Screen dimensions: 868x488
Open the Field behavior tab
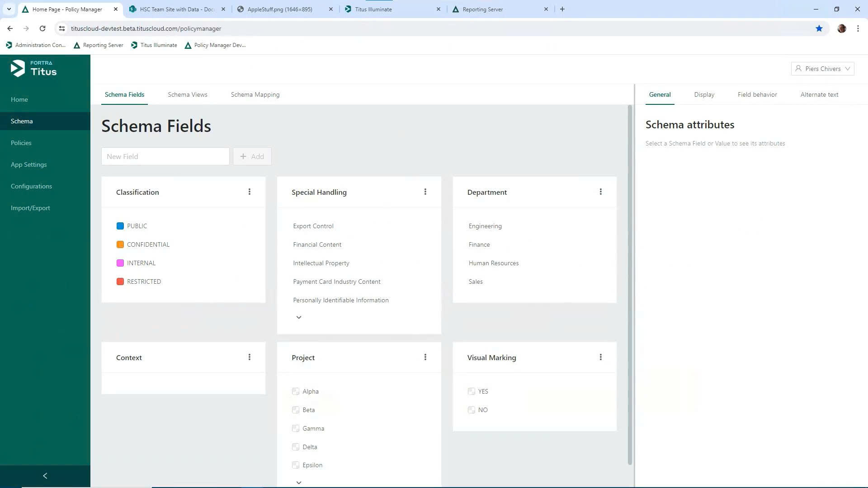click(757, 94)
